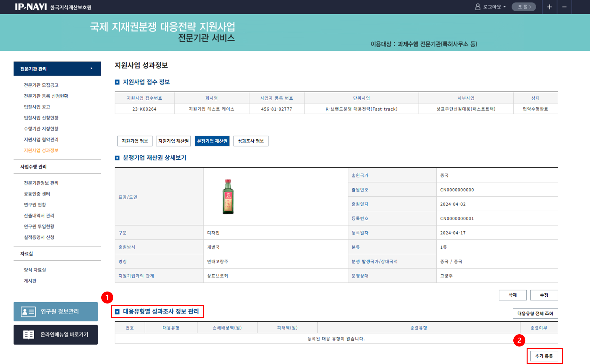590x364 pixels.
Task: Click the IP-NAVI logo
Action: click(31, 7)
